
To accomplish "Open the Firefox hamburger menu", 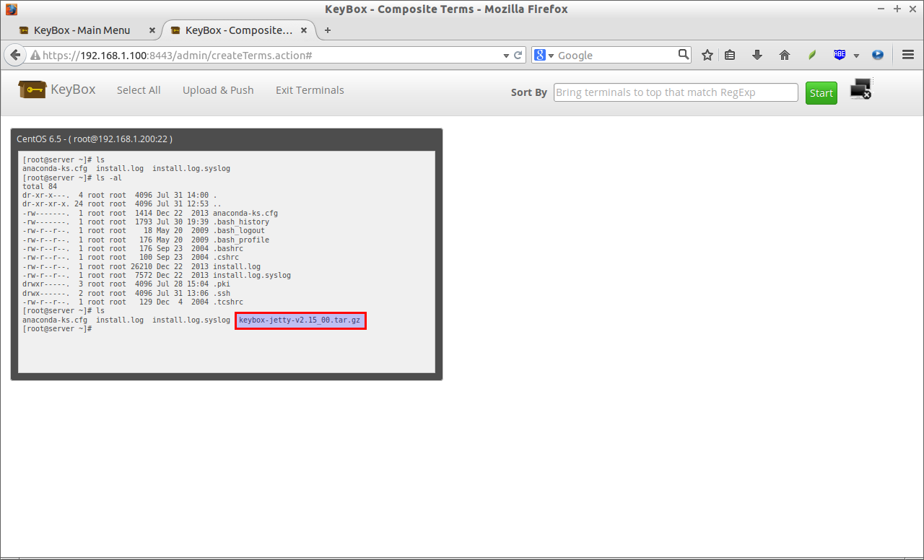I will click(908, 55).
